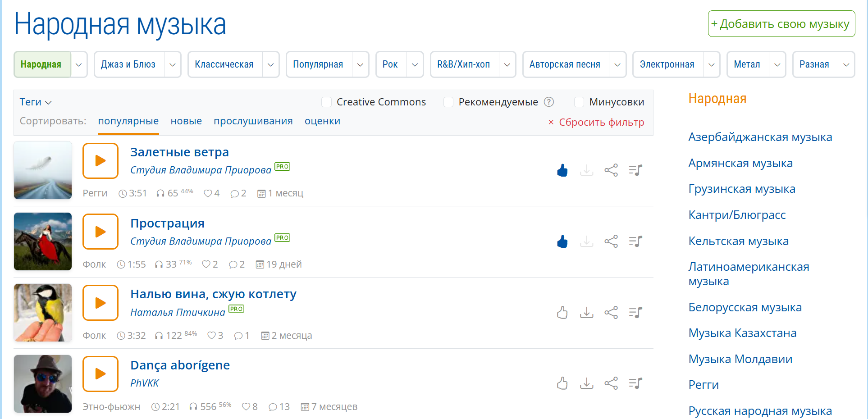Click the Добавить свою музыку button
Viewport: 868px width, 419px height.
pos(781,24)
